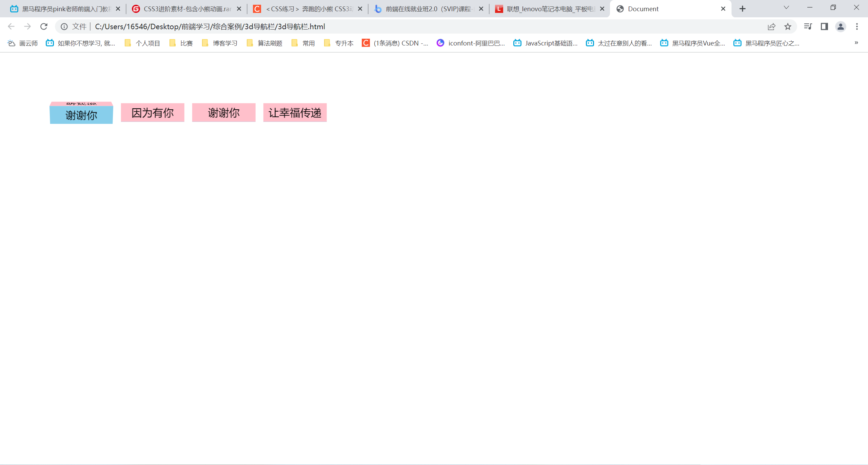This screenshot has height=465, width=868.
Task: Expand the tab search chevron
Action: tap(786, 7)
